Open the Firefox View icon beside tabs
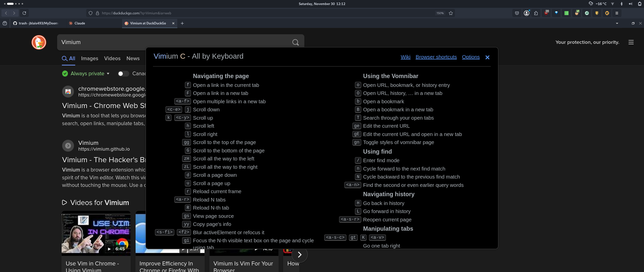 pos(5,23)
